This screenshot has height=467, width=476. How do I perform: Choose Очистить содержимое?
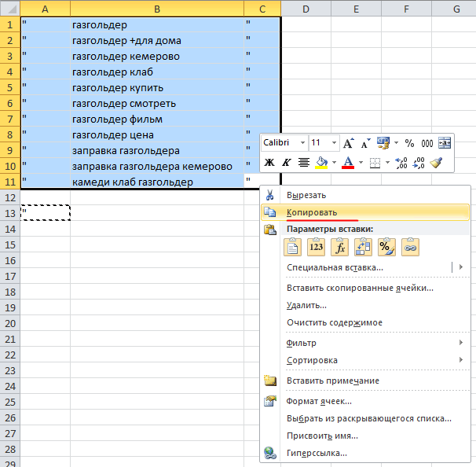pos(365,322)
